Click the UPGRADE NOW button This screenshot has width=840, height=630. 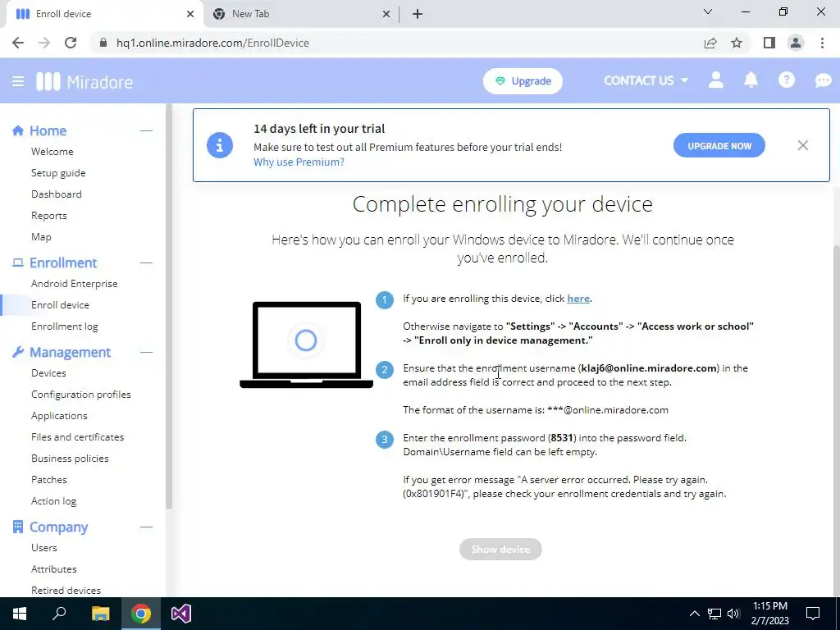pyautogui.click(x=719, y=146)
